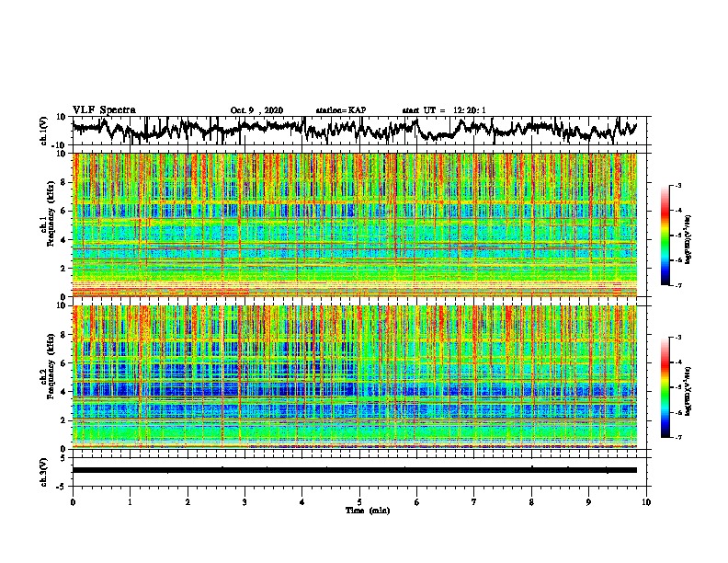Image resolution: width=728 pixels, height=563 pixels.
Task: Click the "6" minute time axis tick
Action: [x=417, y=502]
